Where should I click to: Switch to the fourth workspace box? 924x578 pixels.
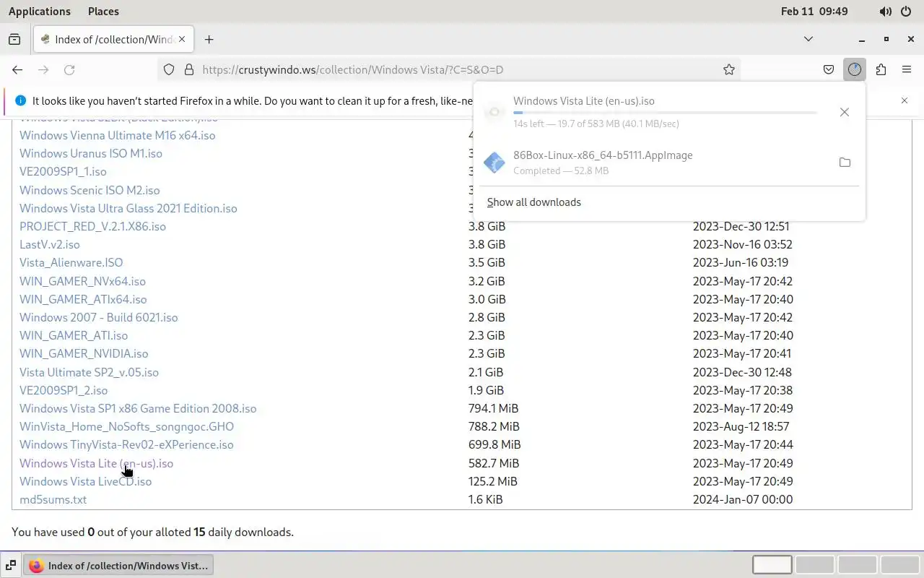pos(899,565)
